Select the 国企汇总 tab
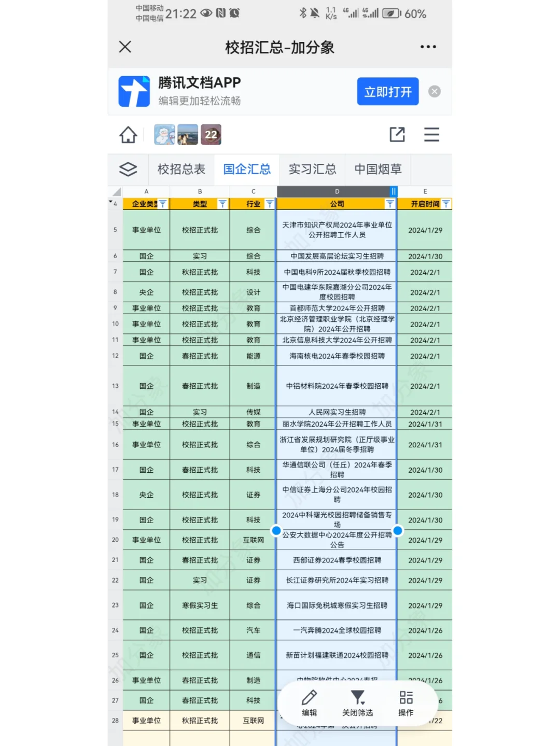Screen dimensions: 560x746 (x=247, y=169)
